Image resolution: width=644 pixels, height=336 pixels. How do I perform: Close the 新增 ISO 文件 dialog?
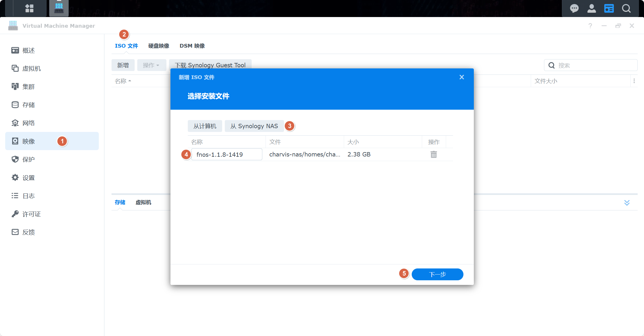(461, 77)
